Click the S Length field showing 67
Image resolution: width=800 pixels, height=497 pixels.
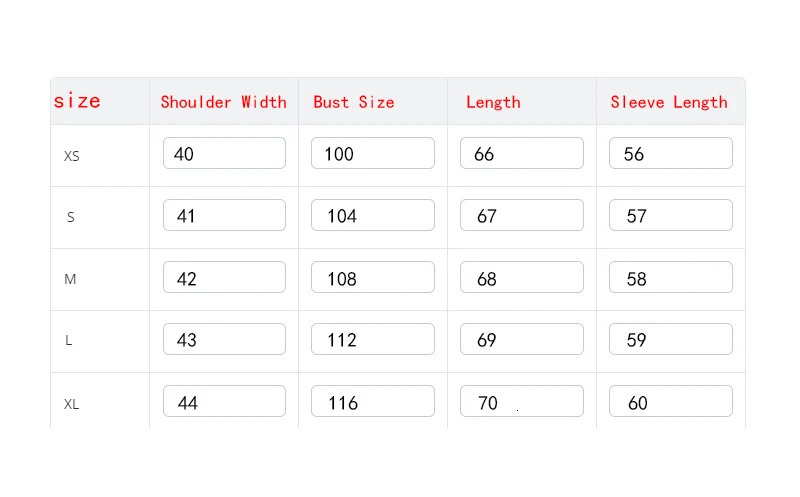(x=522, y=215)
